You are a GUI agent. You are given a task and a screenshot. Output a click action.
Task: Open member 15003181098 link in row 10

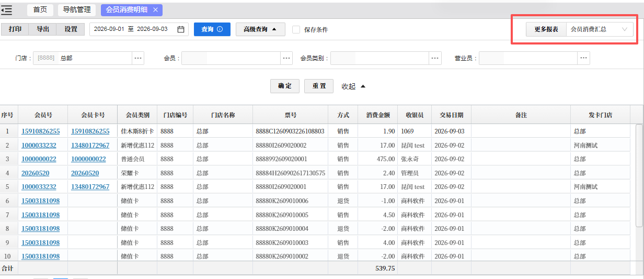click(41, 256)
